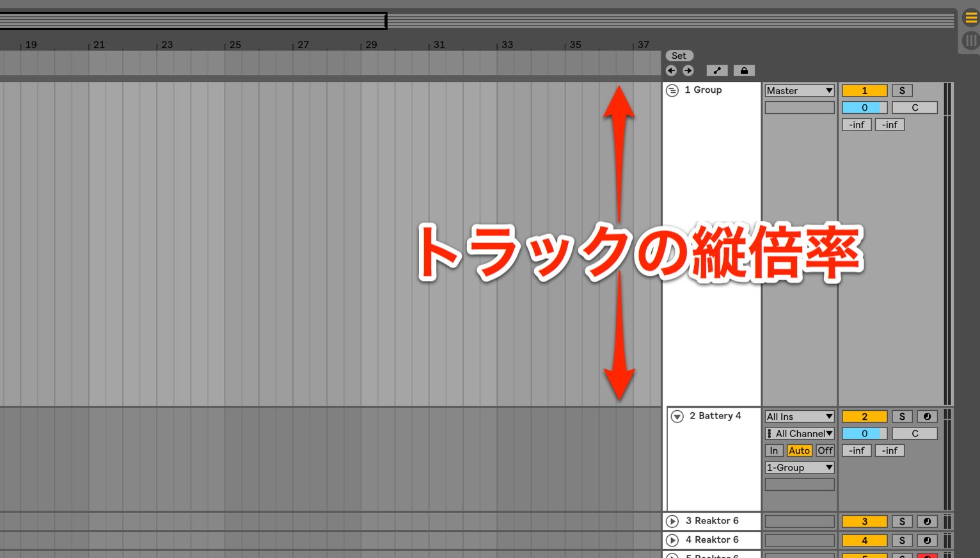
Task: Jump to next locator with the right arrow
Action: pos(688,71)
